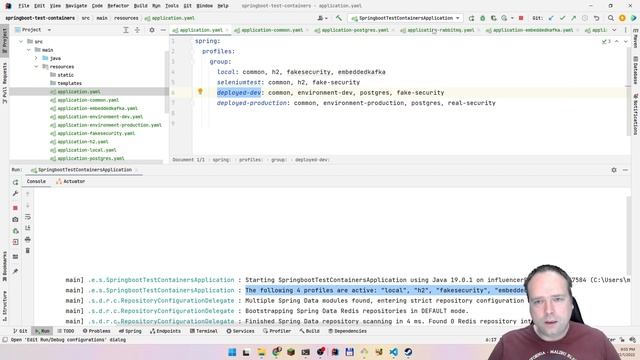
Task: Switch to the Actuator tab
Action: [71, 181]
